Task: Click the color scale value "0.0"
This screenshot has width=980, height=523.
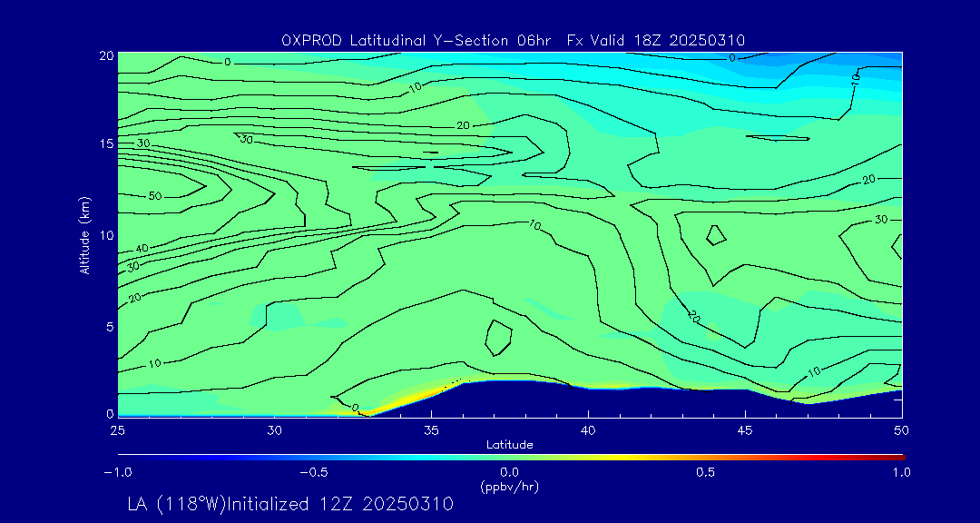Action: pyautogui.click(x=510, y=472)
